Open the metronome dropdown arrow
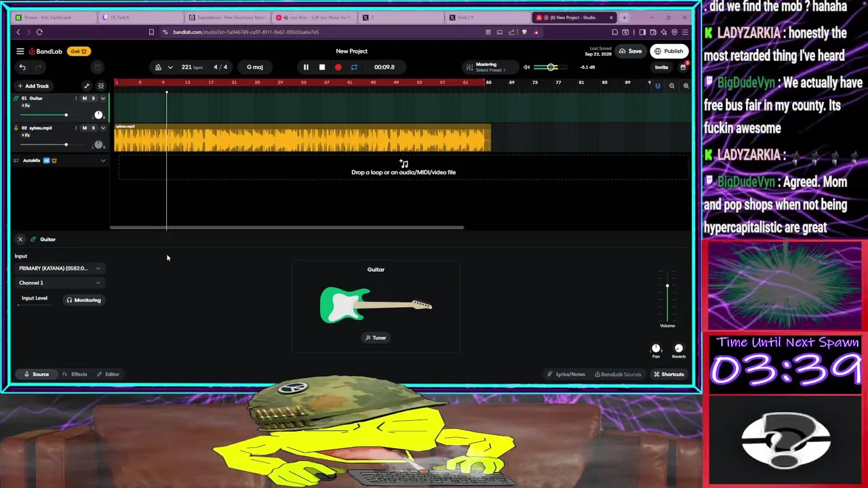This screenshot has height=488, width=868. click(x=170, y=67)
